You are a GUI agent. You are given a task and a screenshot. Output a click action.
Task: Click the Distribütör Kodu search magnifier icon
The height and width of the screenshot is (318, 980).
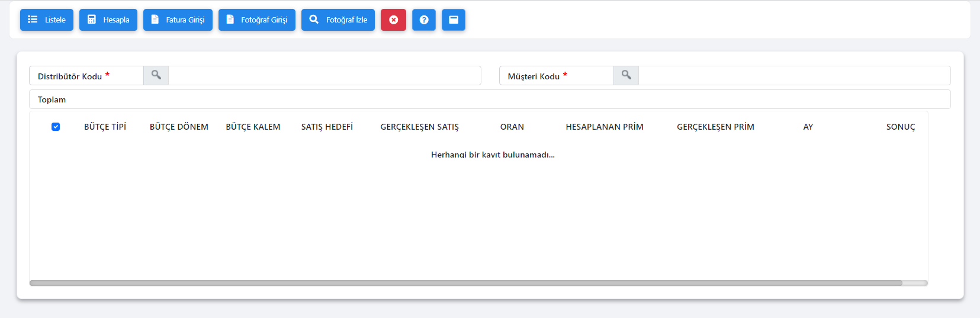pyautogui.click(x=156, y=75)
